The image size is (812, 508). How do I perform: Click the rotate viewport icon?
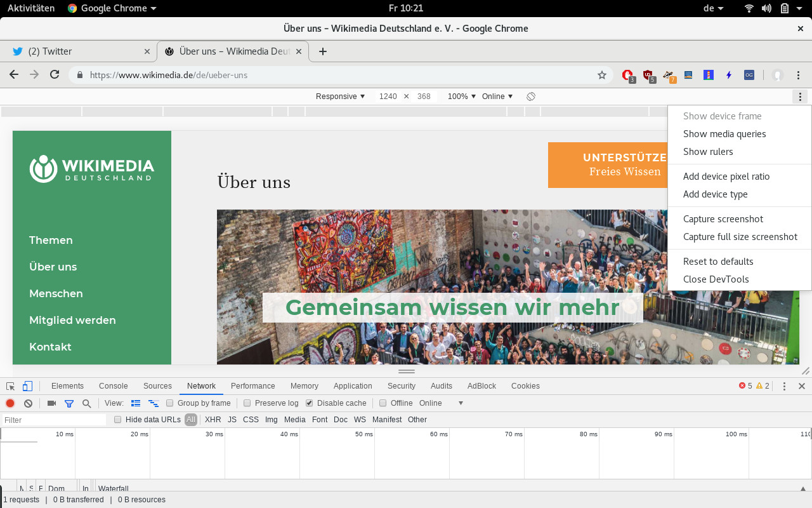pos(531,97)
